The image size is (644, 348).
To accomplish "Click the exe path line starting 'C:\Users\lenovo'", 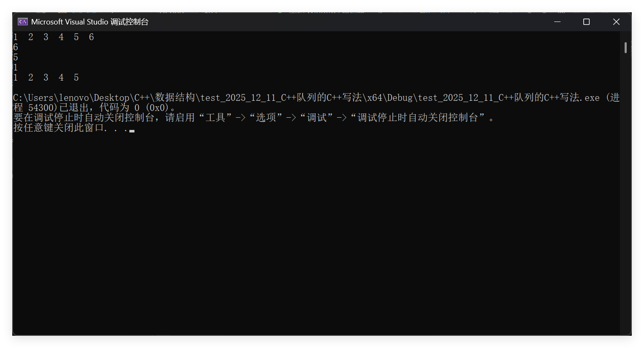I will 316,98.
